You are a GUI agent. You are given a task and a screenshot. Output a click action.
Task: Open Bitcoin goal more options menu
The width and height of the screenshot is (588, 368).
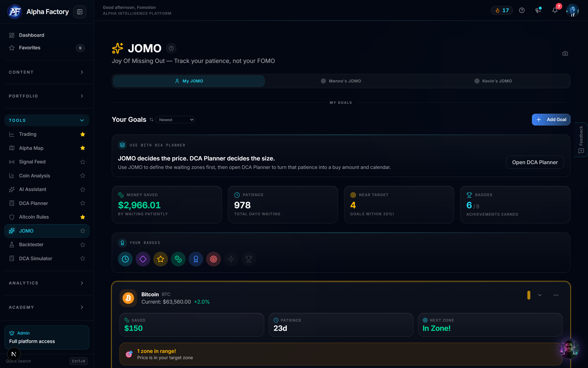point(556,295)
